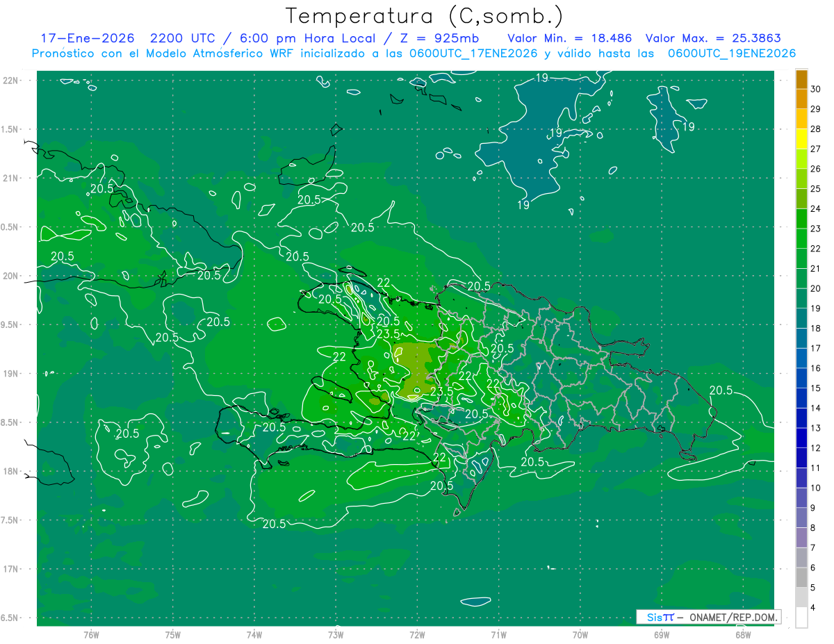Click the 22N latitude axis label
Screen dimensions: 834x644
pos(11,81)
